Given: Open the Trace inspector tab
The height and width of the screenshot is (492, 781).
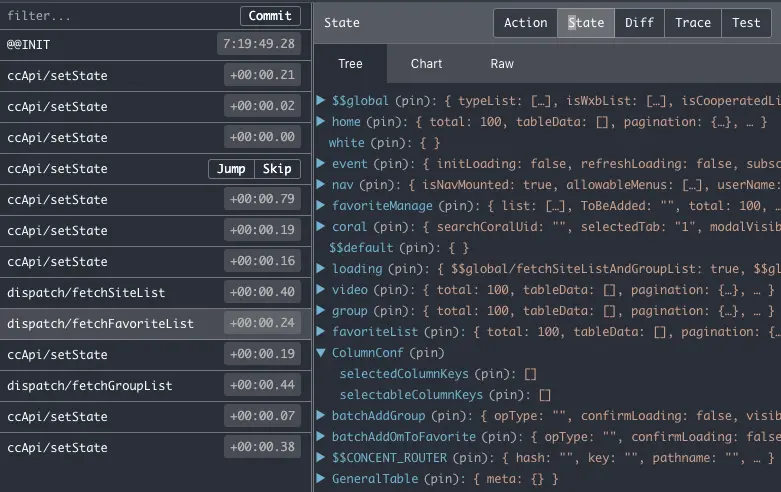Looking at the screenshot, I should click(693, 23).
